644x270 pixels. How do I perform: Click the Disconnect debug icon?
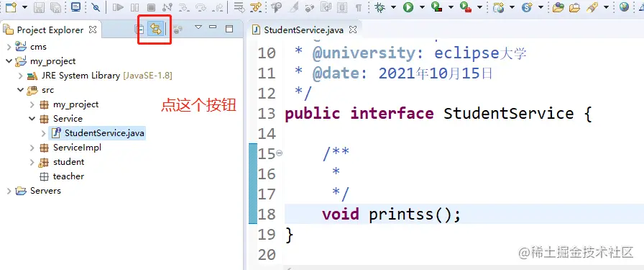click(167, 7)
